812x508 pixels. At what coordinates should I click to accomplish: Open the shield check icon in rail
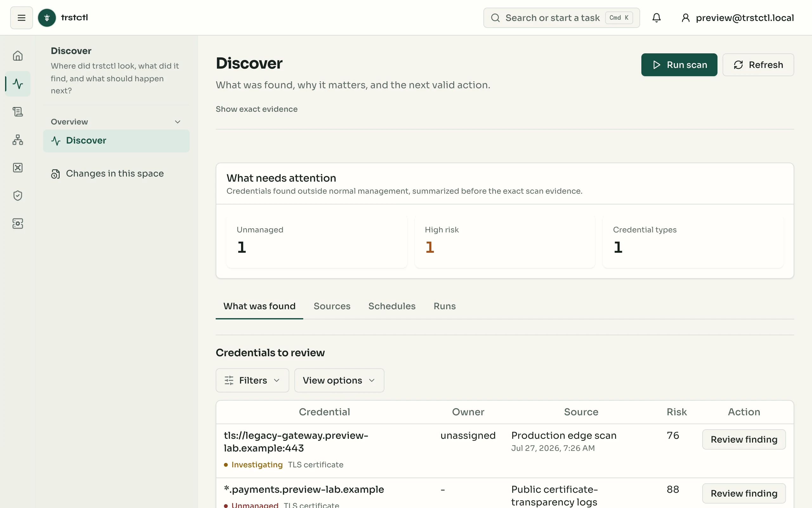coord(18,196)
